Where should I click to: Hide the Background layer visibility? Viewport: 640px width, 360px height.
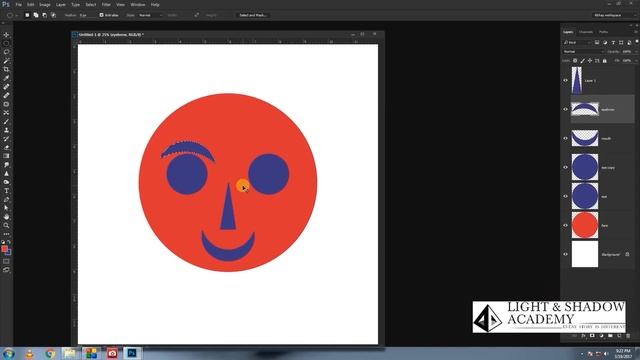tap(566, 254)
